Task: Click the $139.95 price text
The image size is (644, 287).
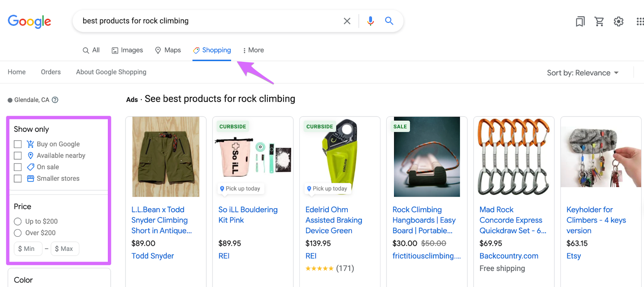Action: (318, 244)
